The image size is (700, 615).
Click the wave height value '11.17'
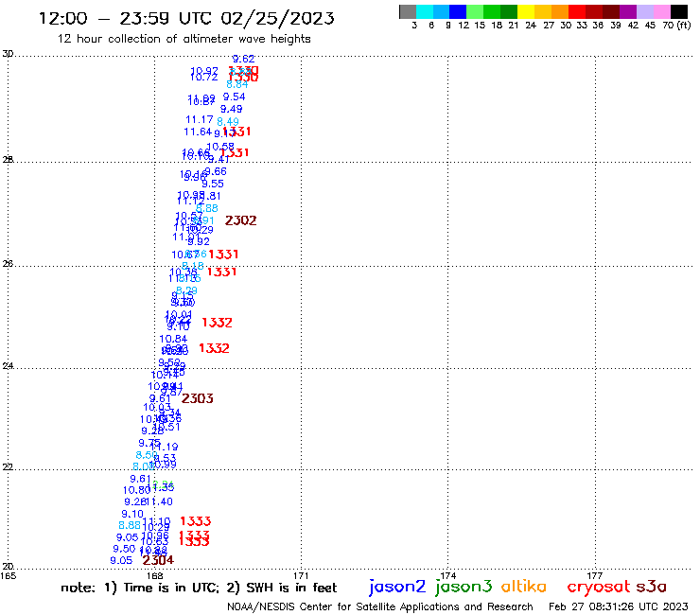tap(200, 119)
